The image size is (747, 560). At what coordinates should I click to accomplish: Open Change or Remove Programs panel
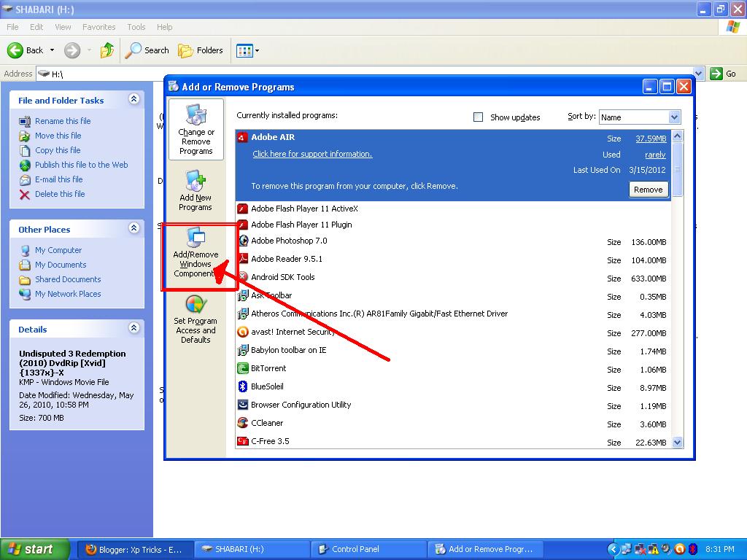tap(196, 130)
